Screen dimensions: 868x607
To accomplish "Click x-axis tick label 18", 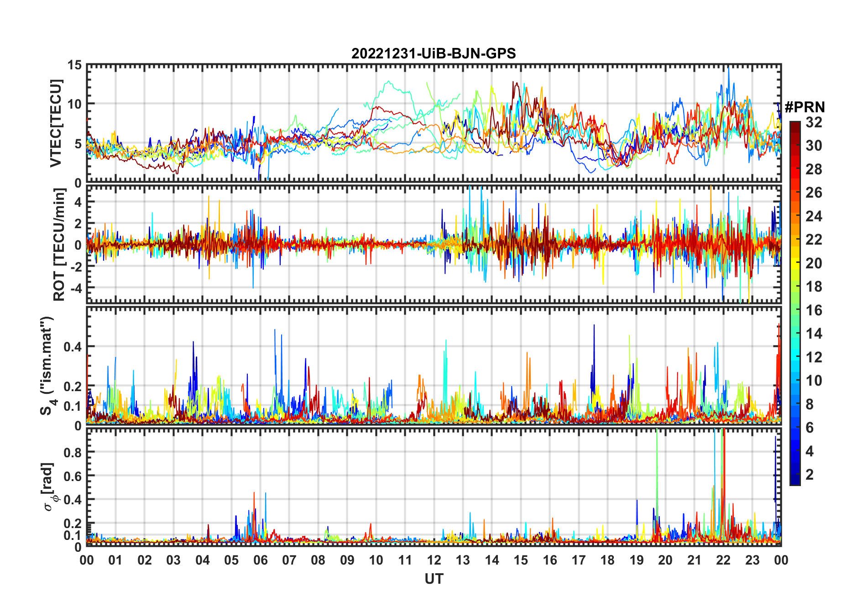I will (607, 560).
